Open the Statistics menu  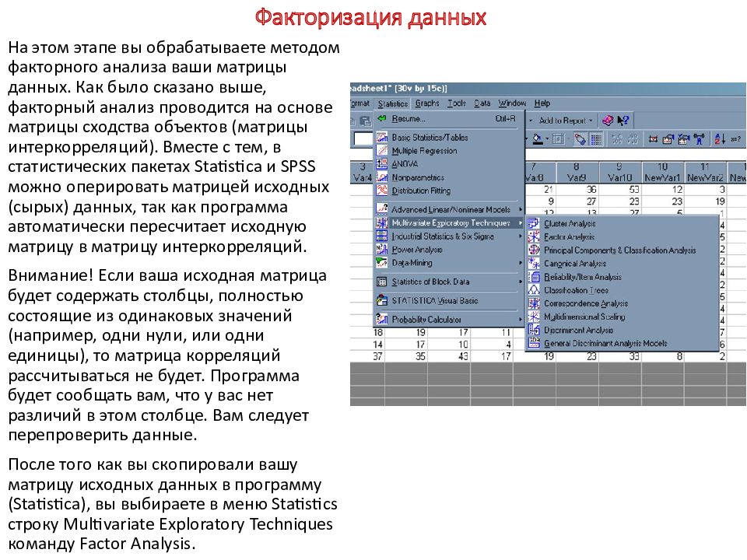(x=393, y=103)
